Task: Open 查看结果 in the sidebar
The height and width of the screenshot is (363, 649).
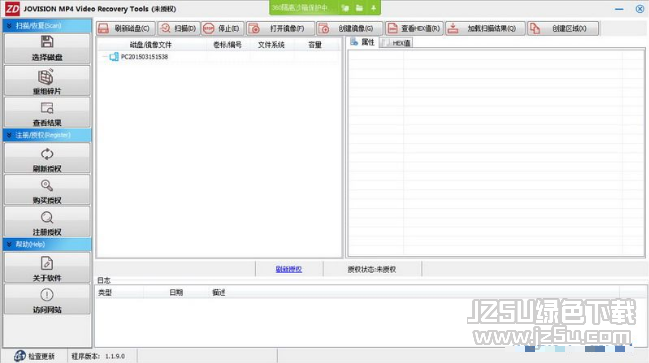Action: [x=47, y=113]
